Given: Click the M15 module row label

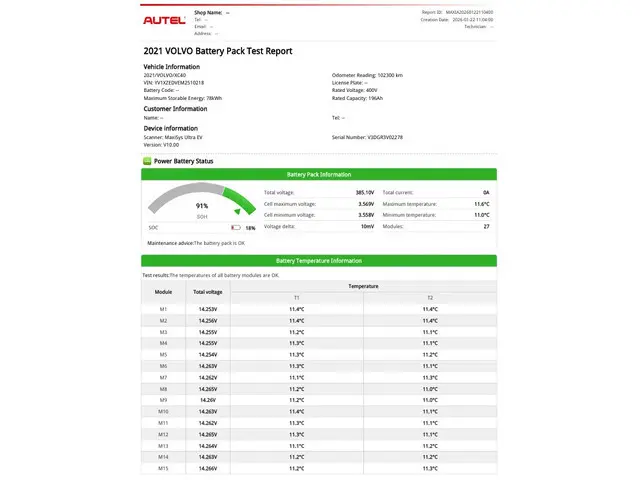Looking at the screenshot, I should pyautogui.click(x=163, y=468).
